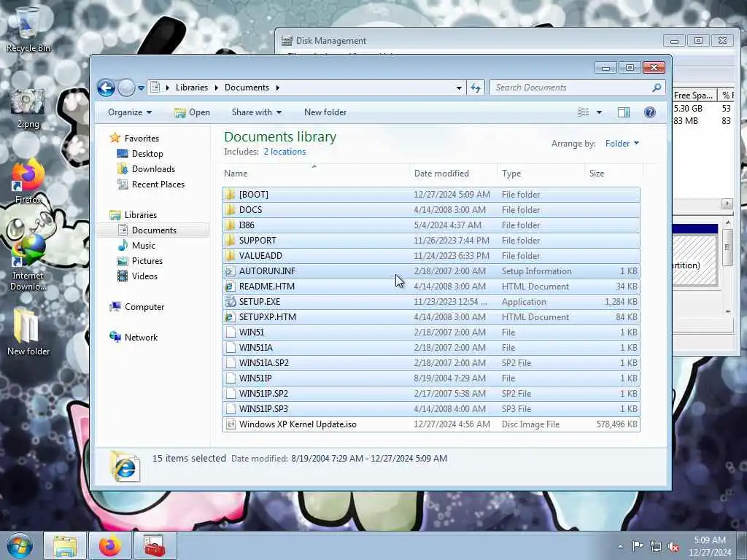The image size is (747, 560).
Task: Click the Open toolbar button
Action: [x=192, y=112]
